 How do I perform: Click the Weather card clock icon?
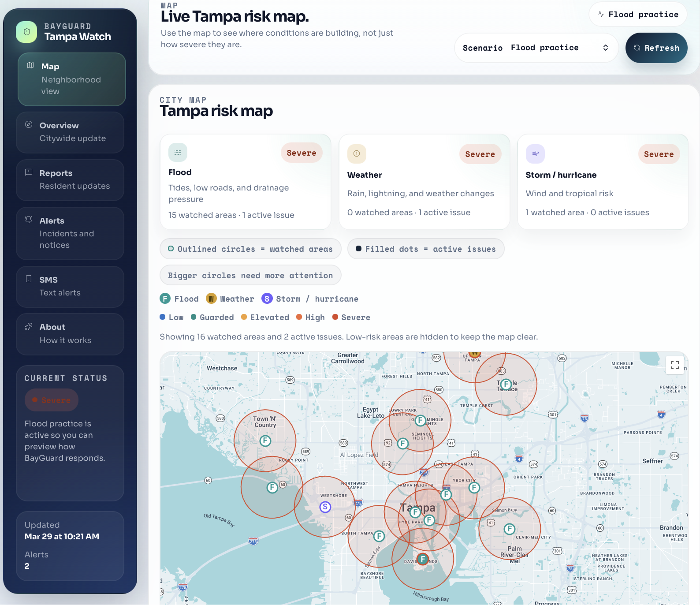click(x=357, y=153)
